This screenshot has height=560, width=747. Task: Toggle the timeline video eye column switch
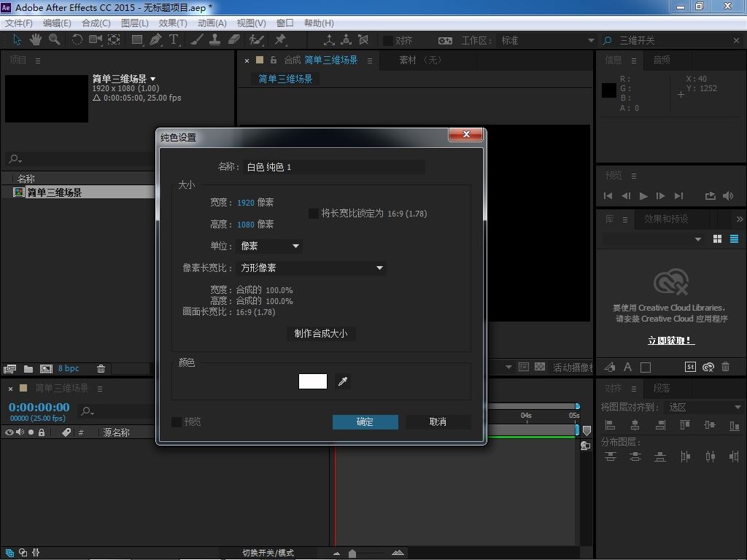pyautogui.click(x=9, y=432)
